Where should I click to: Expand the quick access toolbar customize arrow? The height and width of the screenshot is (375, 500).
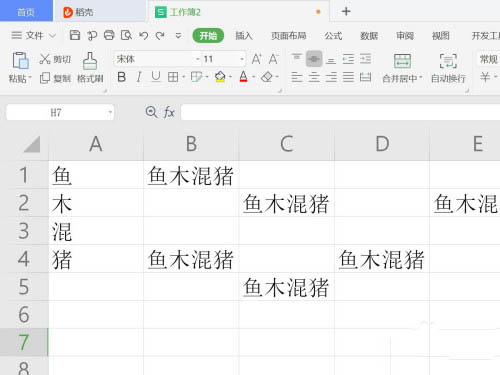tap(178, 35)
